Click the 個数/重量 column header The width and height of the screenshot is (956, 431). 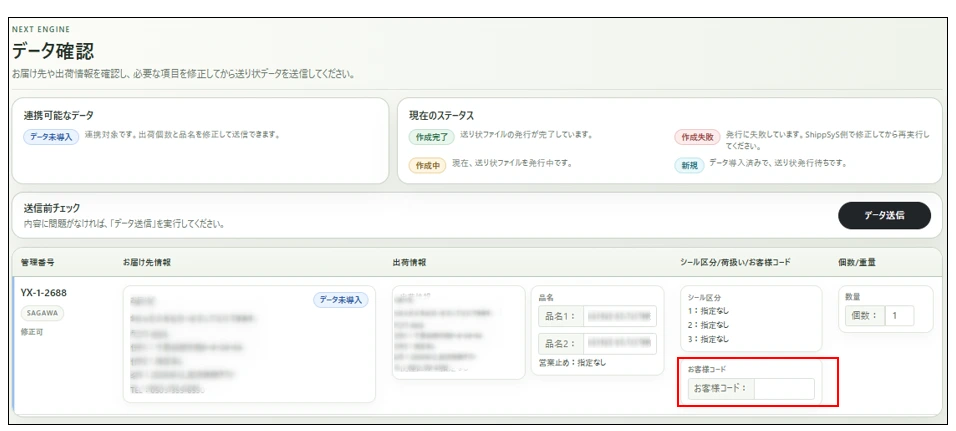(855, 262)
